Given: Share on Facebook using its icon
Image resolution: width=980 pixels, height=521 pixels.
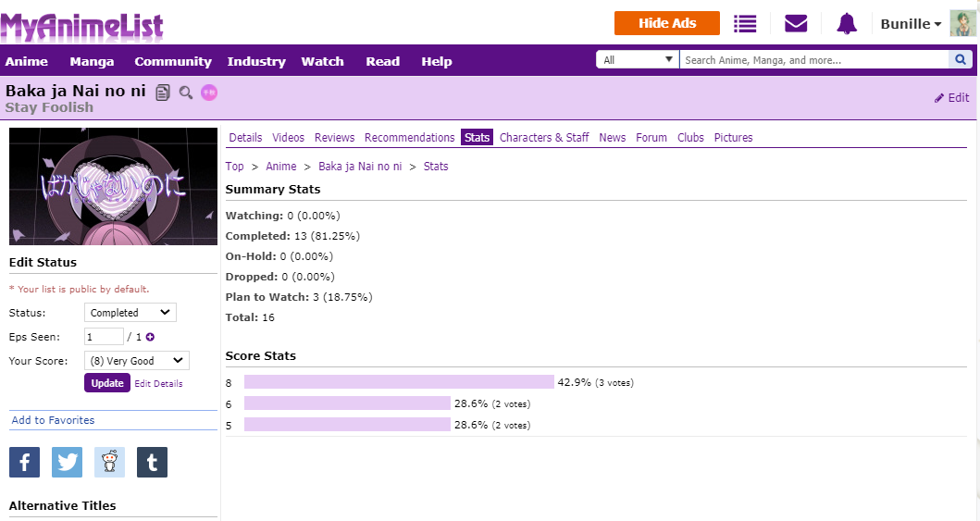Looking at the screenshot, I should (x=24, y=462).
